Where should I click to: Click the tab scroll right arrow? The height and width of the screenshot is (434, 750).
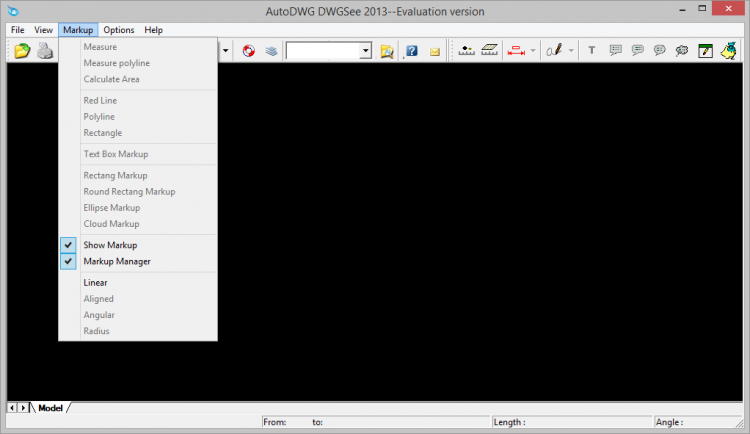pyautogui.click(x=23, y=408)
